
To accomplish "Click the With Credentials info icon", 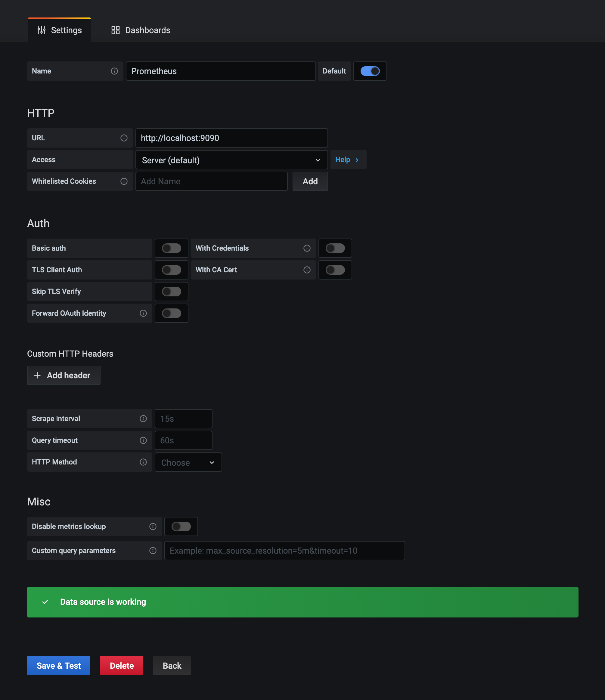I will 306,248.
